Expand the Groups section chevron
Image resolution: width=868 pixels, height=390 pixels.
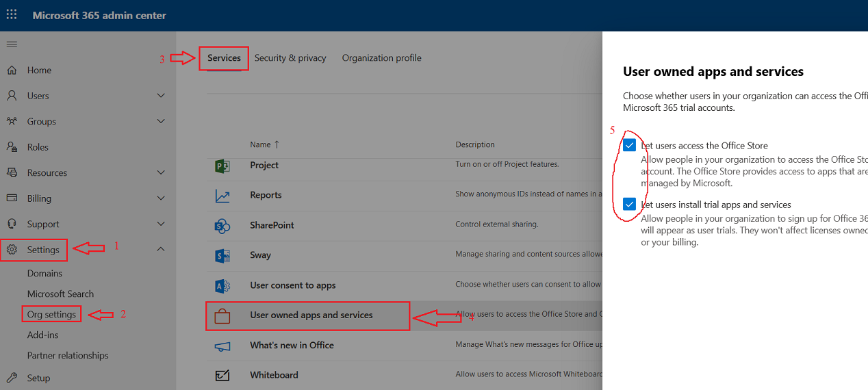[161, 121]
